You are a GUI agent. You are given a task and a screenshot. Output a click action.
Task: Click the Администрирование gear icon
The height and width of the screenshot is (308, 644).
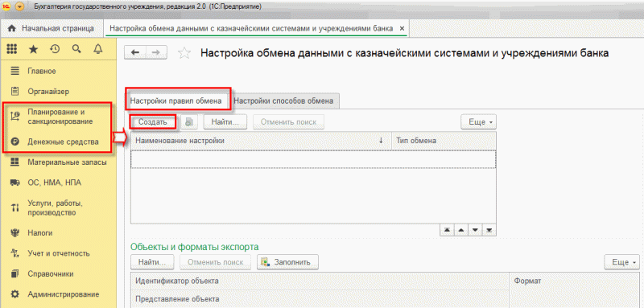pos(14,294)
